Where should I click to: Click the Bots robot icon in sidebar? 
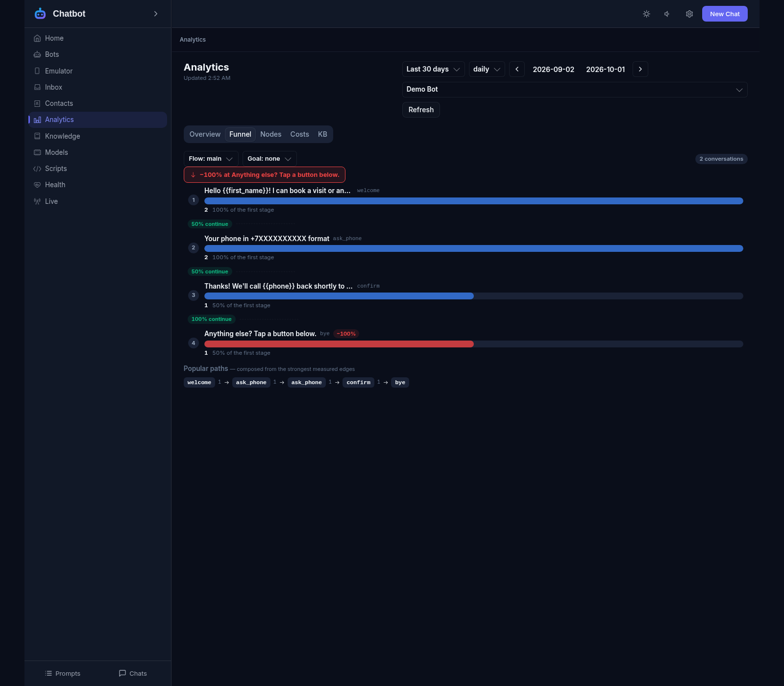click(37, 54)
